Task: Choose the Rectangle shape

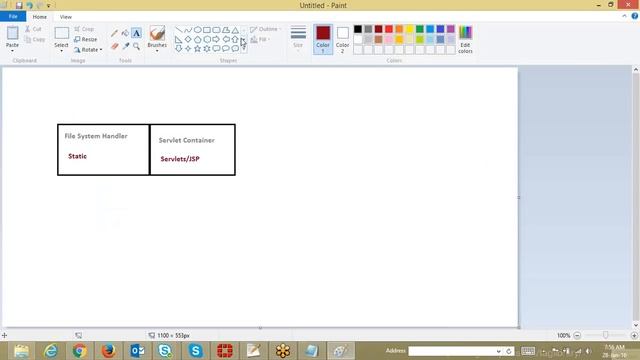Action: coord(207,30)
